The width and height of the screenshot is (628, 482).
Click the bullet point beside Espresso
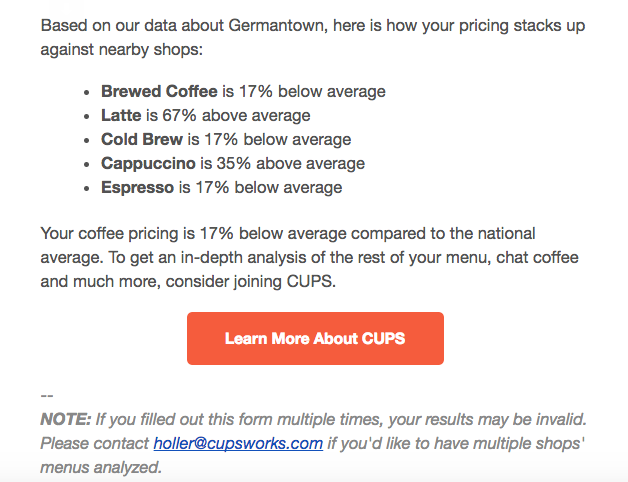coord(87,189)
